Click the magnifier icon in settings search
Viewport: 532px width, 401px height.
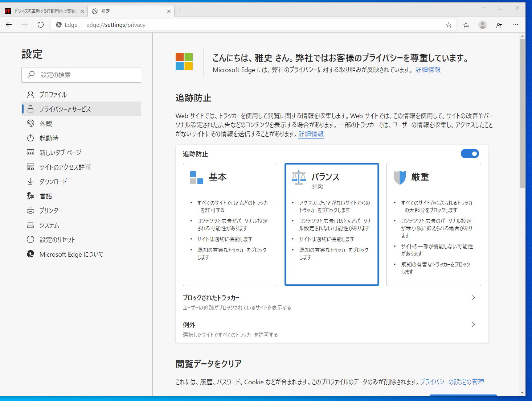tap(31, 74)
